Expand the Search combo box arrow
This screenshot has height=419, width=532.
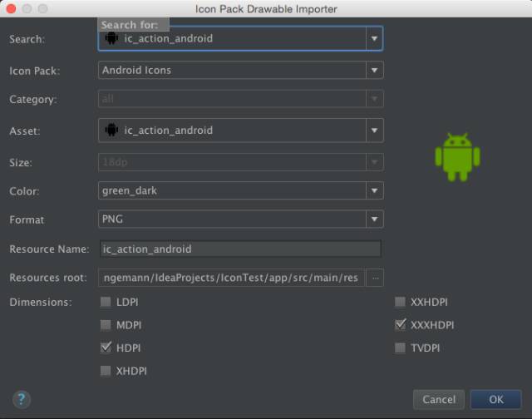[375, 38]
